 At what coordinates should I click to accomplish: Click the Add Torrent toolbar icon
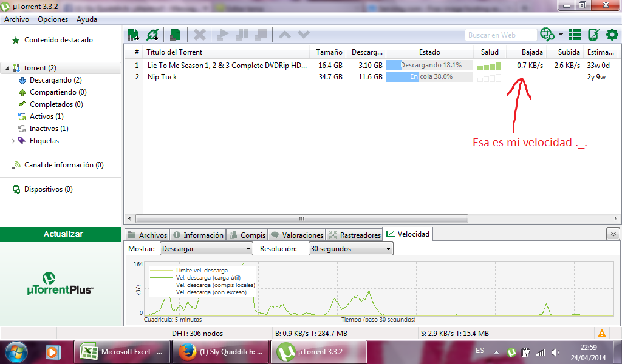click(133, 35)
